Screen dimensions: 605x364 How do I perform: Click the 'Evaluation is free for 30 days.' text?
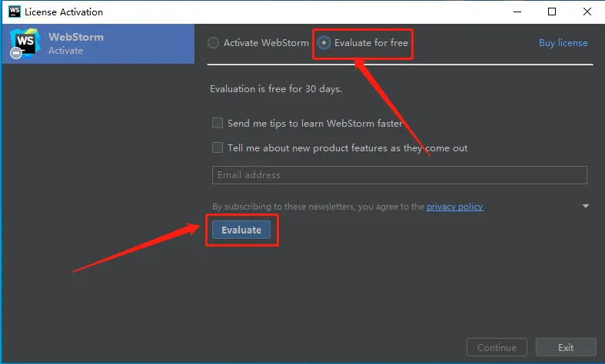coord(276,88)
